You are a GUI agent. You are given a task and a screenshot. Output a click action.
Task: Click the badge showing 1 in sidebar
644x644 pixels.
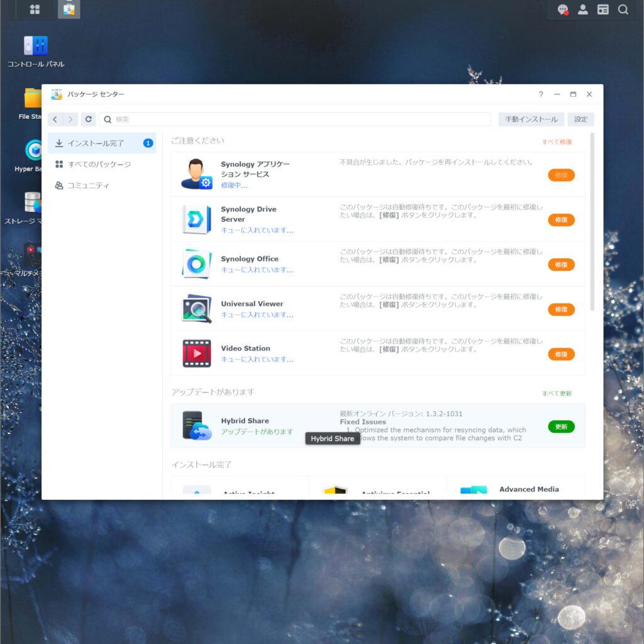[148, 143]
